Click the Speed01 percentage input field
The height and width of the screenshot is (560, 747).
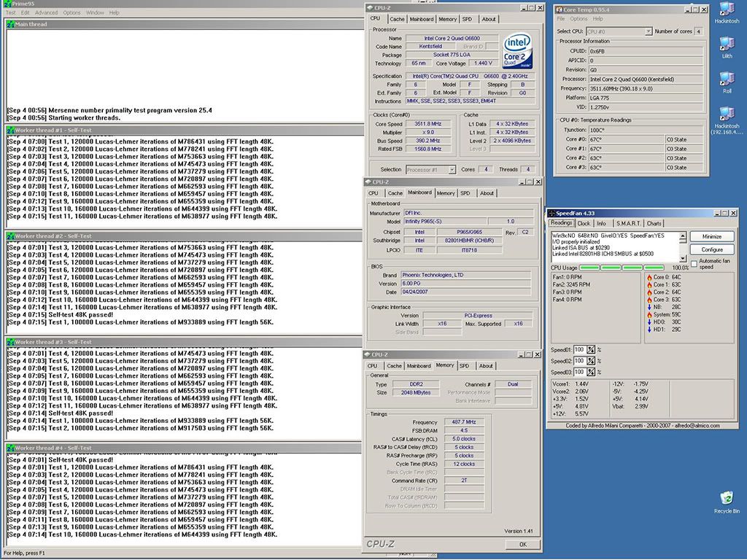pos(580,350)
